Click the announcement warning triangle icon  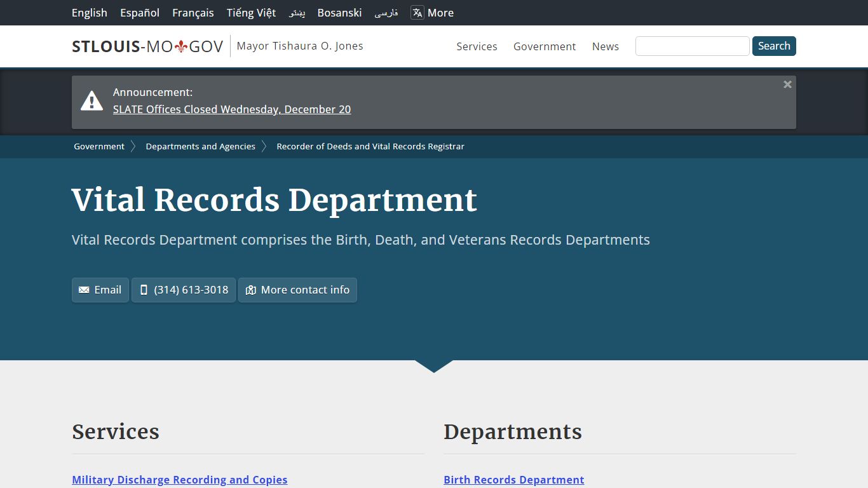(x=92, y=101)
